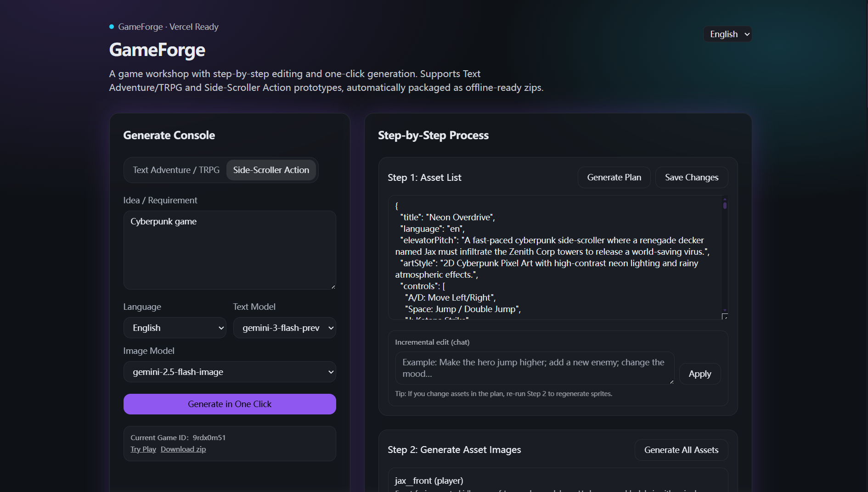Click the Generate in One Click button

tap(230, 404)
